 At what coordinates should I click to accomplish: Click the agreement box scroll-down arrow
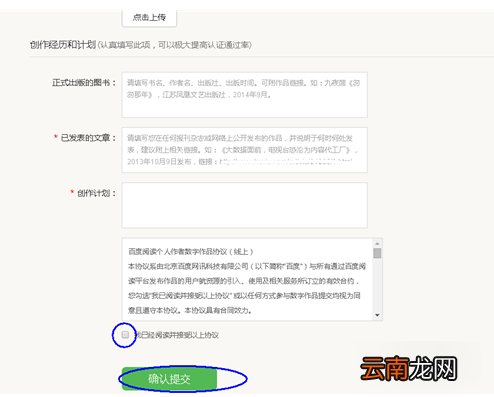pyautogui.click(x=377, y=315)
